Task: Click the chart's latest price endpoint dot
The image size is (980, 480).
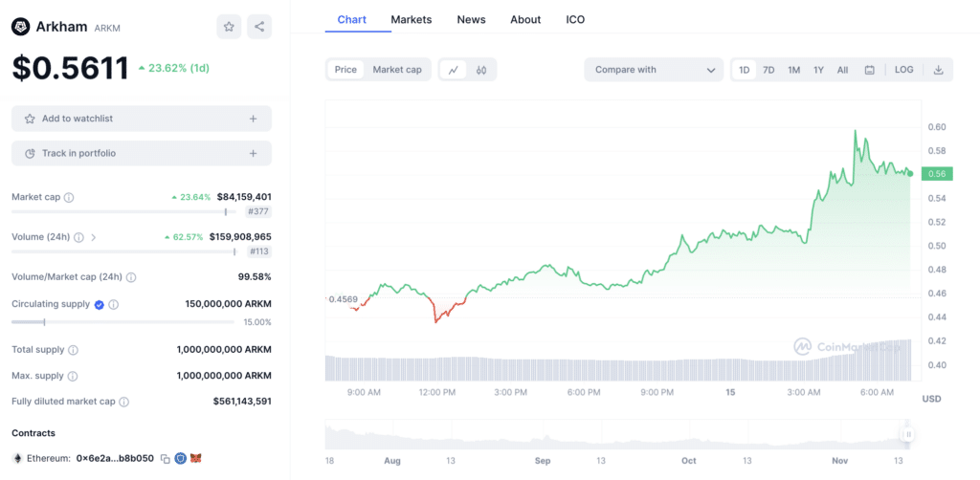Action: pyautogui.click(x=911, y=173)
